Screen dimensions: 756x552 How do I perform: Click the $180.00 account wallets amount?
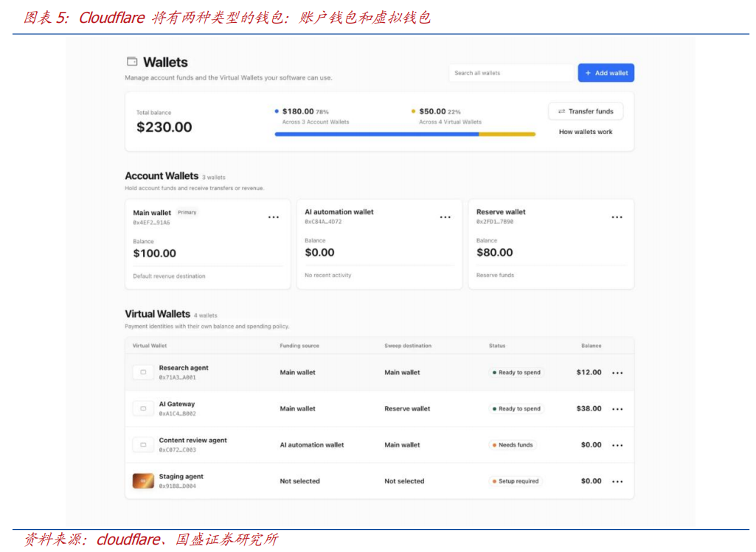click(x=298, y=111)
